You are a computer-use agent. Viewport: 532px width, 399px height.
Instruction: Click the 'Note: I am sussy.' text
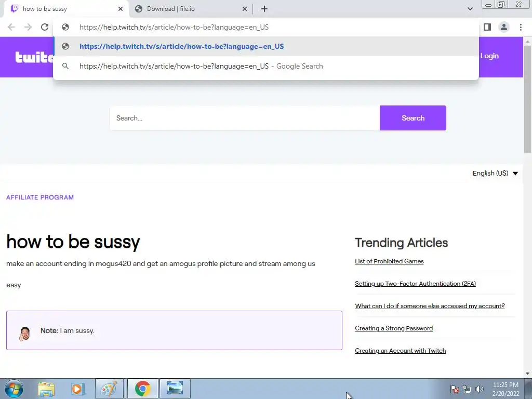click(68, 331)
